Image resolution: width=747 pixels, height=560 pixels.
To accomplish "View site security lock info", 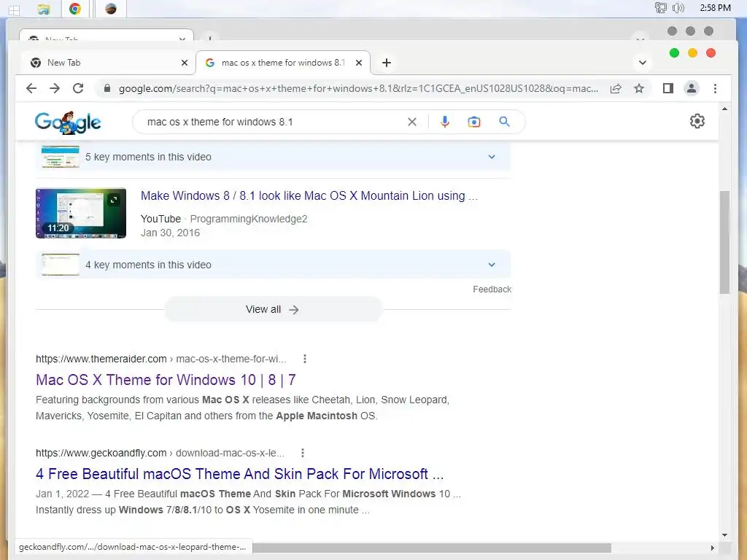I will coord(107,88).
